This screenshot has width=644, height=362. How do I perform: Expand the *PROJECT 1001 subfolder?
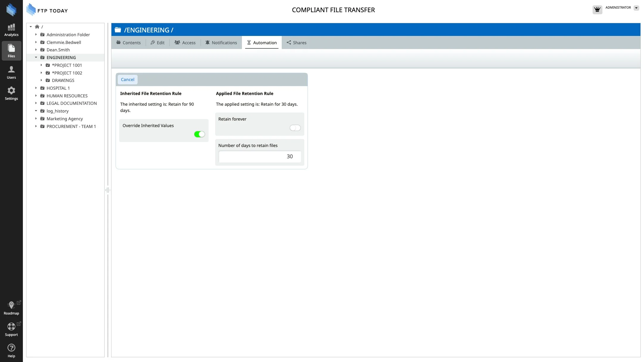[41, 65]
